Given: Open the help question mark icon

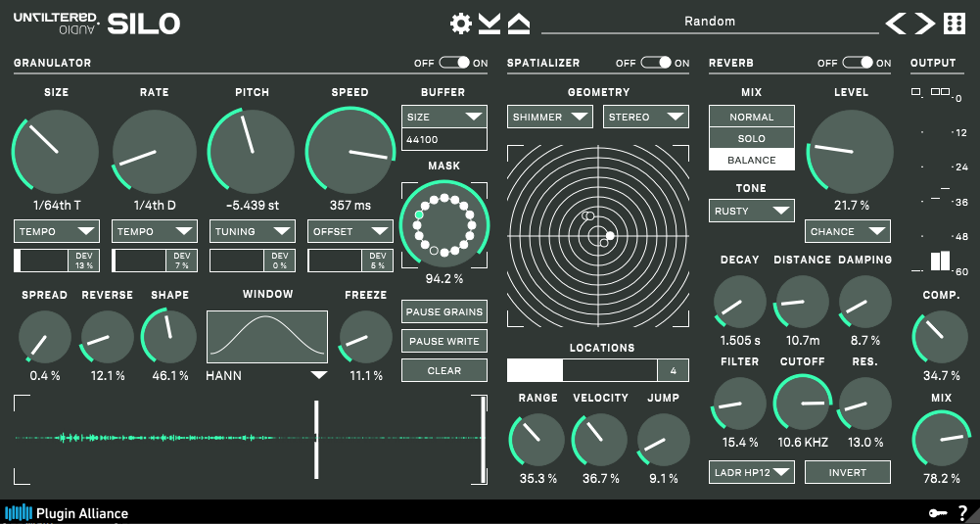Looking at the screenshot, I should [x=962, y=513].
